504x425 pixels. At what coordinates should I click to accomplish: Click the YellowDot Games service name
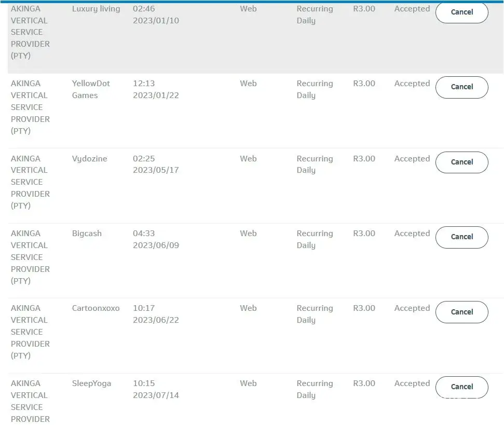(91, 89)
